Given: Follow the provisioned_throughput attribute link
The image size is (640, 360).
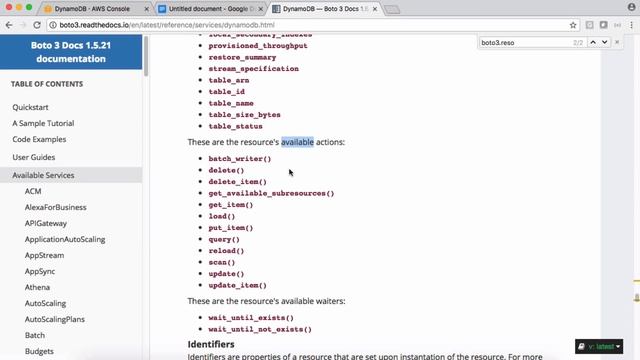Looking at the screenshot, I should [x=258, y=46].
